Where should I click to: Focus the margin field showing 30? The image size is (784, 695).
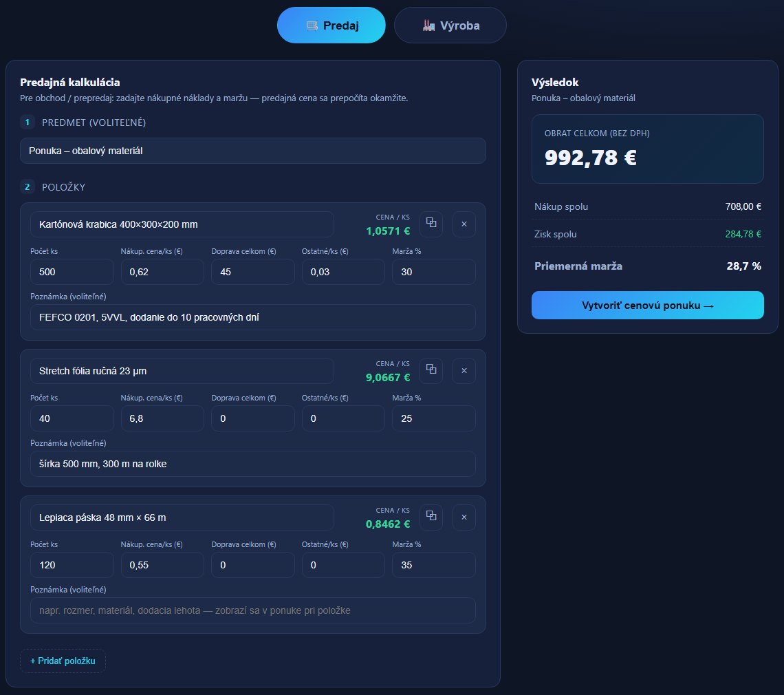433,272
